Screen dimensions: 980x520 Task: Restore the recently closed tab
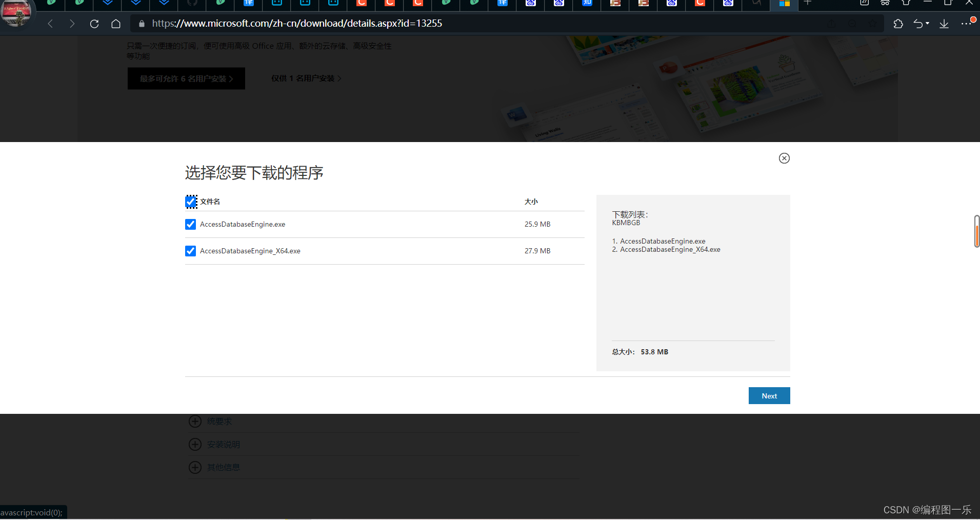pyautogui.click(x=918, y=24)
